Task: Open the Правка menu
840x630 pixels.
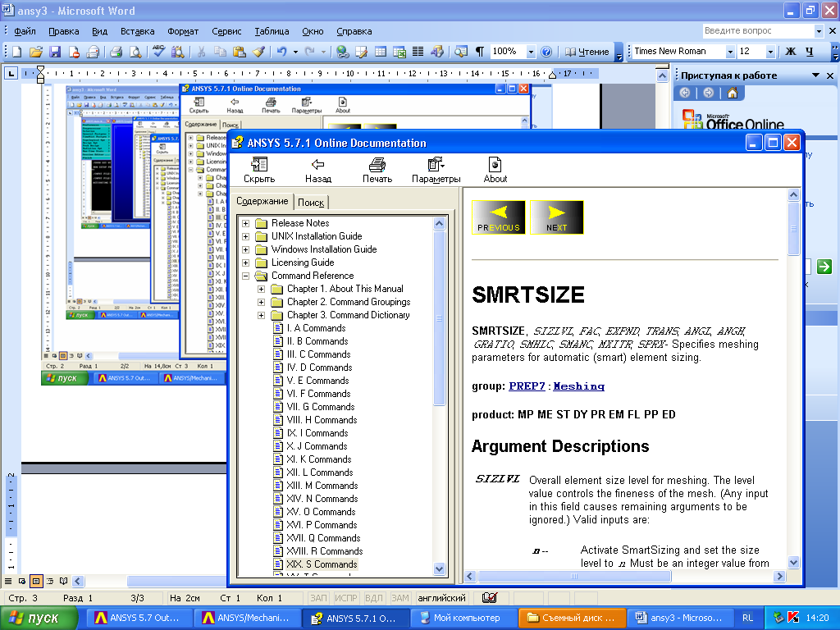Action: (x=64, y=31)
